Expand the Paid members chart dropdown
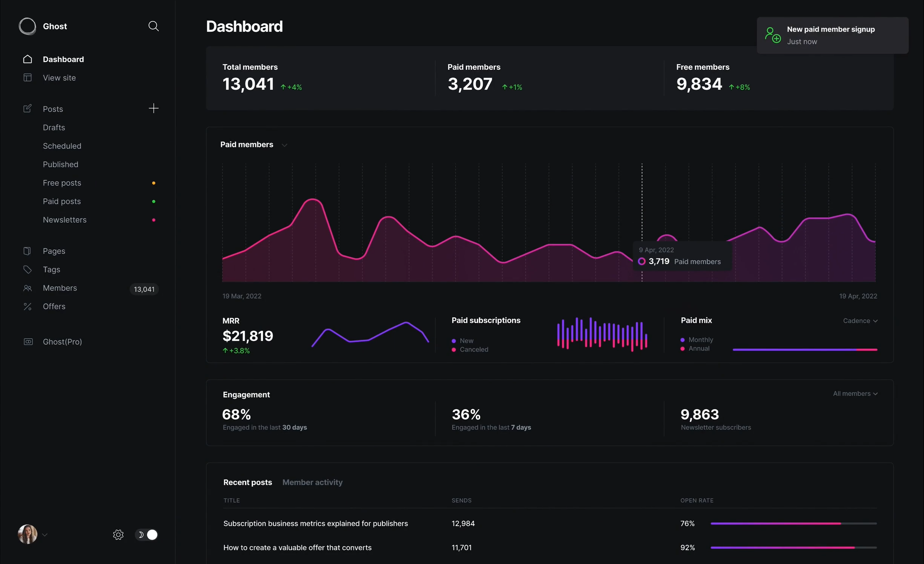The image size is (924, 564). [x=284, y=145]
